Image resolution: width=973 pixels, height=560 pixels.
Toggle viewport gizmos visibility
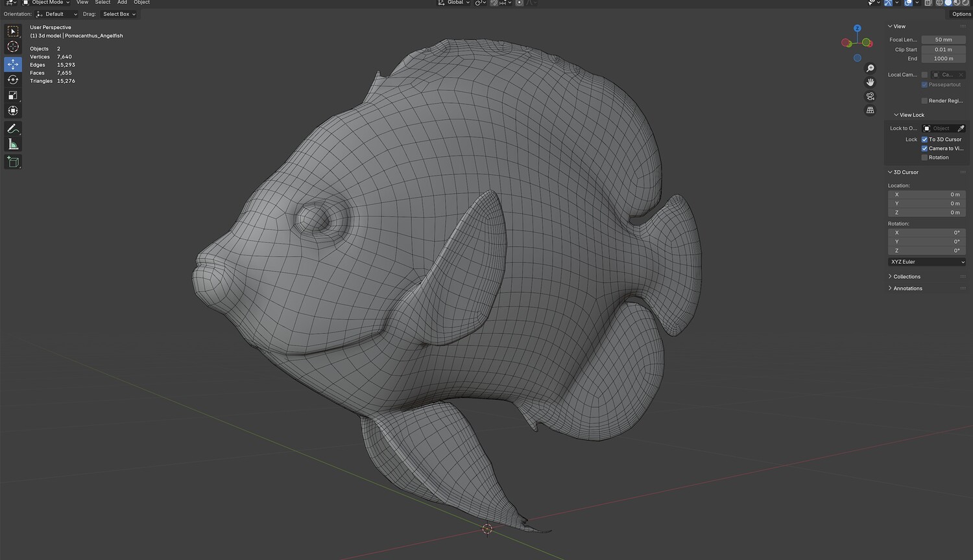(x=889, y=3)
